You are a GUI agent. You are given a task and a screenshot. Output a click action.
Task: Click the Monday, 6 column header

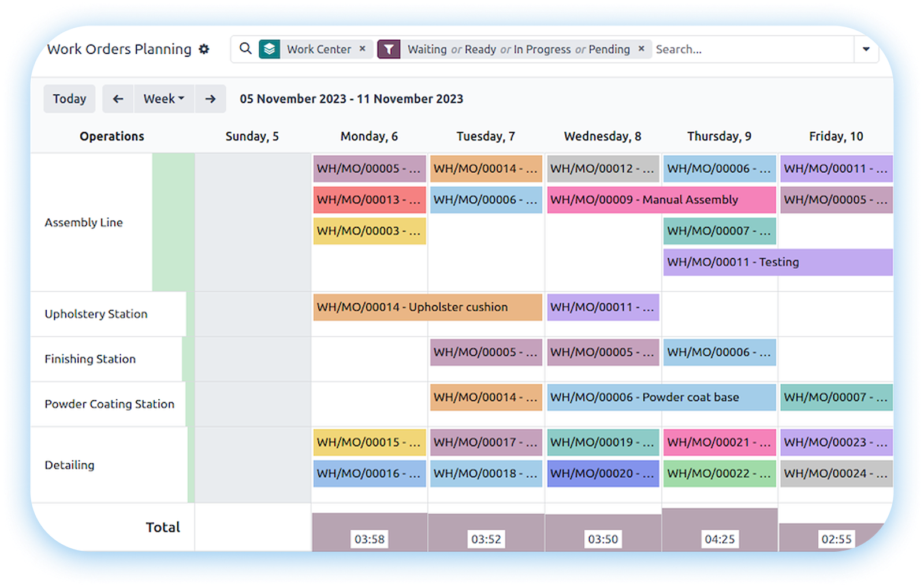(369, 136)
